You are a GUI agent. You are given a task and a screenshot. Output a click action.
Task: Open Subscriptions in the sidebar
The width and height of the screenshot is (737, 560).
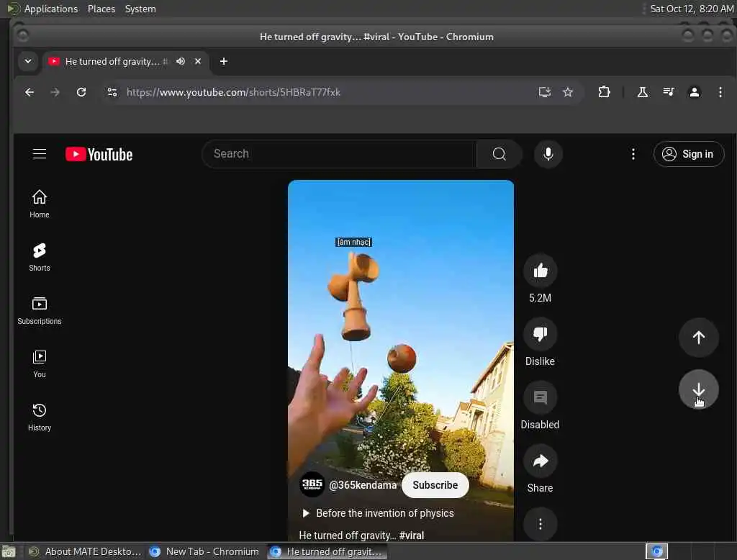coord(40,310)
